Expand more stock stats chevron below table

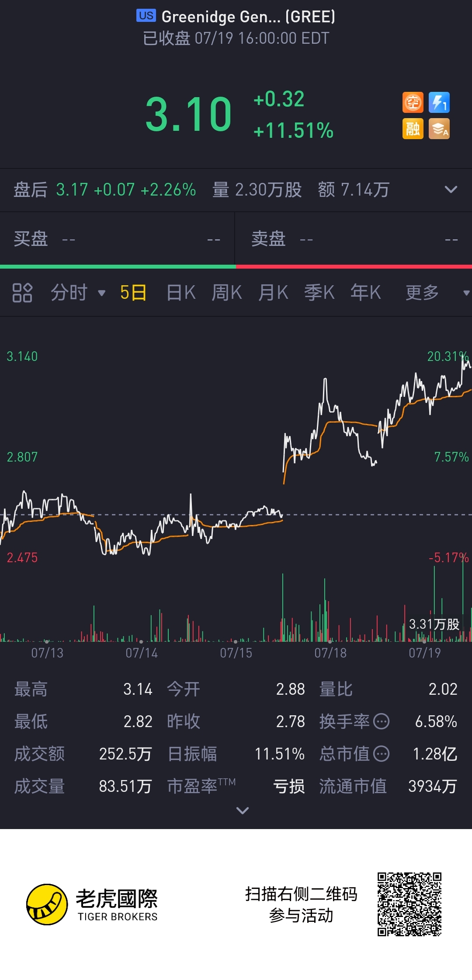243,810
